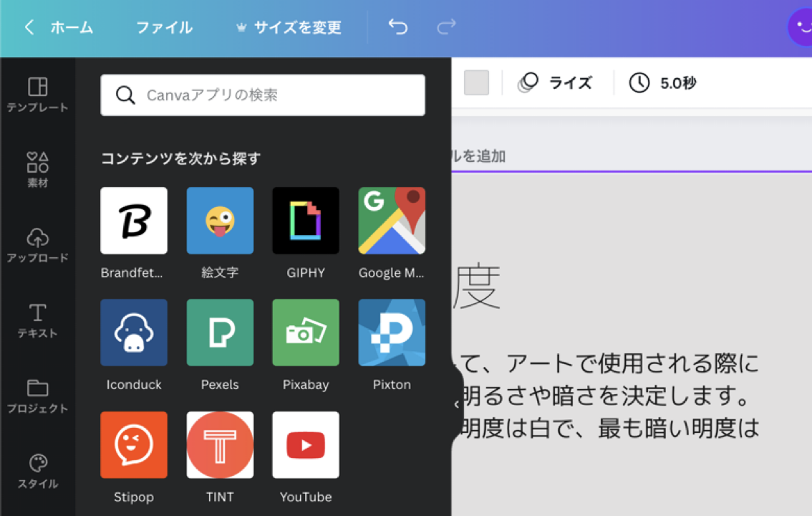Open the profile avatar icon
This screenshot has width=812, height=516.
(x=801, y=27)
